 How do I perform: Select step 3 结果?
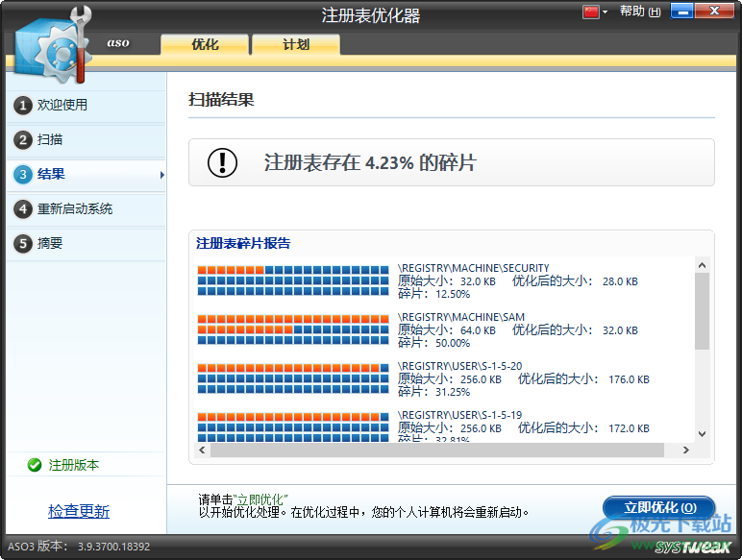point(87,174)
